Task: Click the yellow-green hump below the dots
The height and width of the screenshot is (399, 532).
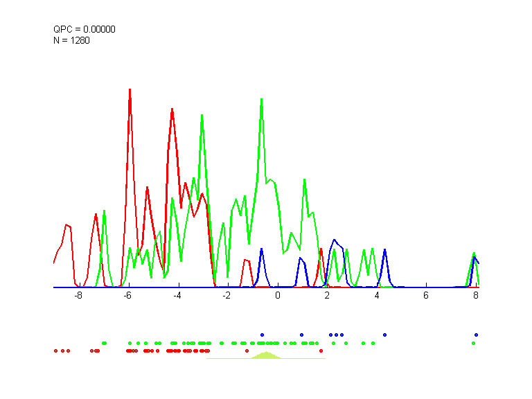Action: coord(266,355)
